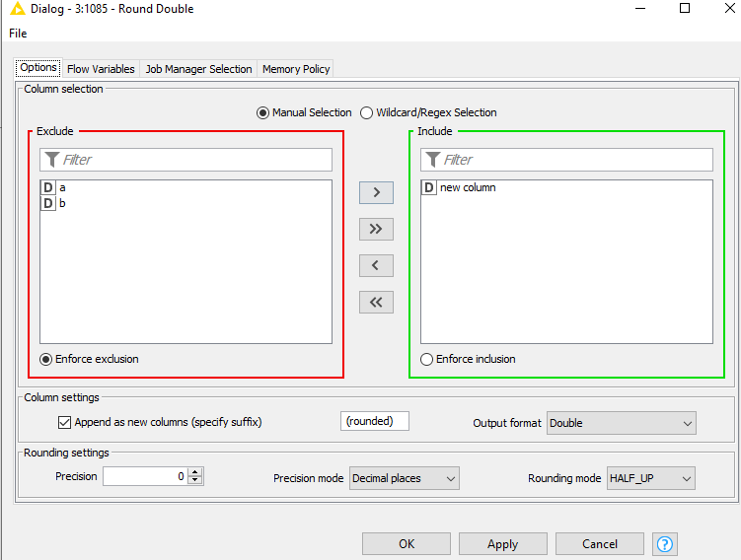Select column 'b' in Exclude list
Screen dimensions: 741x560
[62, 203]
